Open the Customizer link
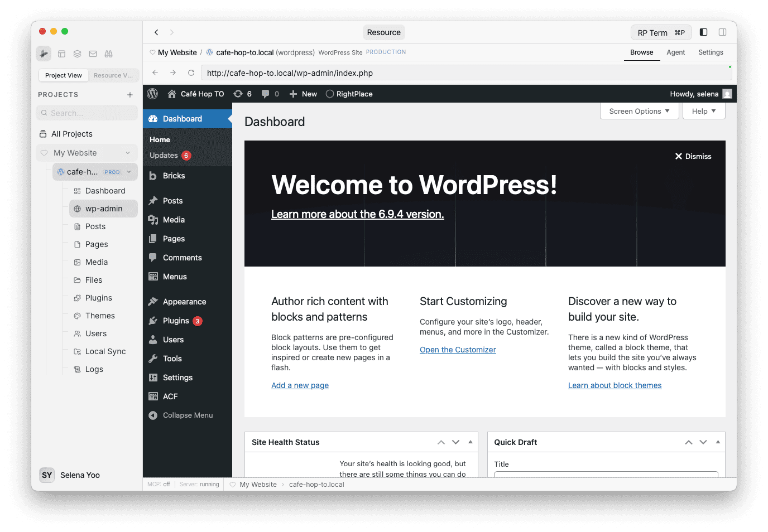The height and width of the screenshot is (532, 768). click(x=458, y=349)
